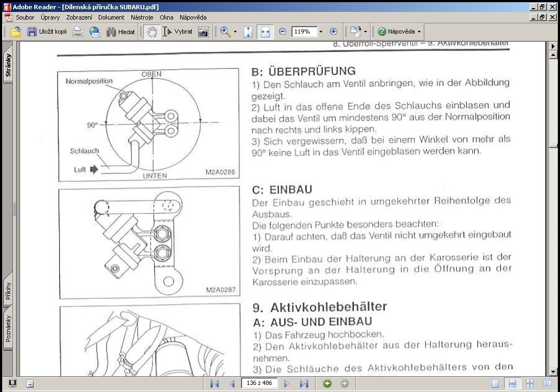The height and width of the screenshot is (392, 560).
Task: Click the Vybrat select tool button
Action: (178, 32)
